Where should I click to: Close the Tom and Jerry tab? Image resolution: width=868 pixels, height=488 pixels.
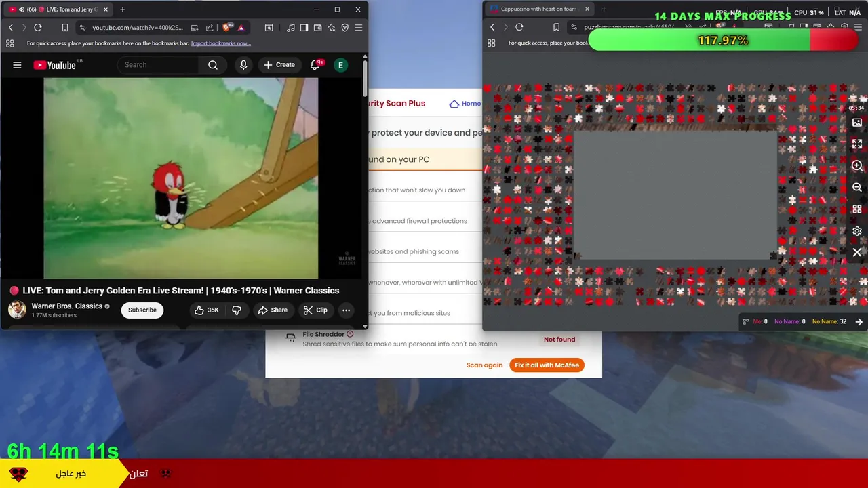point(105,9)
